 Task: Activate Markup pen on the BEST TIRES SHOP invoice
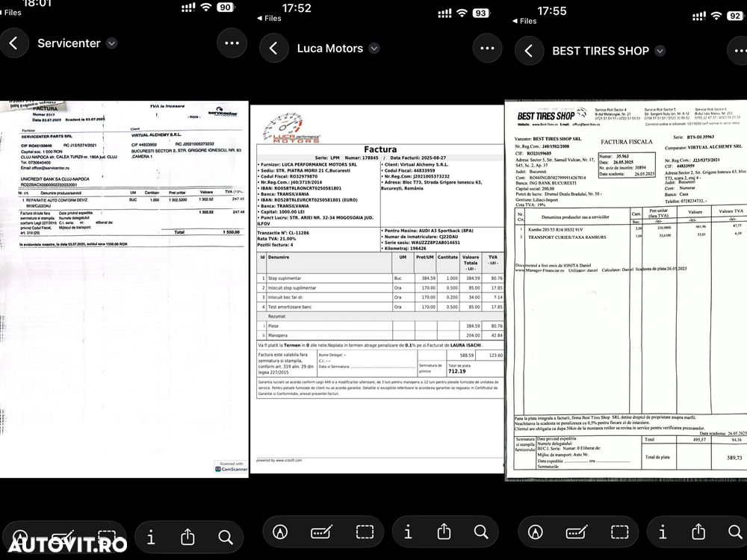click(x=535, y=532)
